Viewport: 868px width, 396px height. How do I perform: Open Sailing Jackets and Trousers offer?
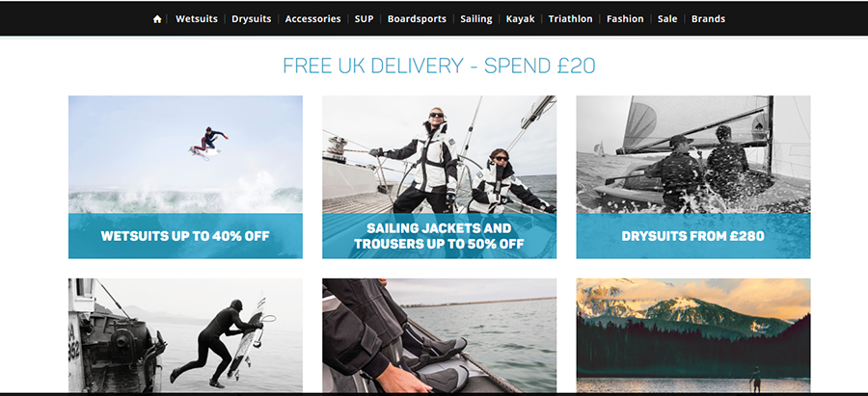440,236
